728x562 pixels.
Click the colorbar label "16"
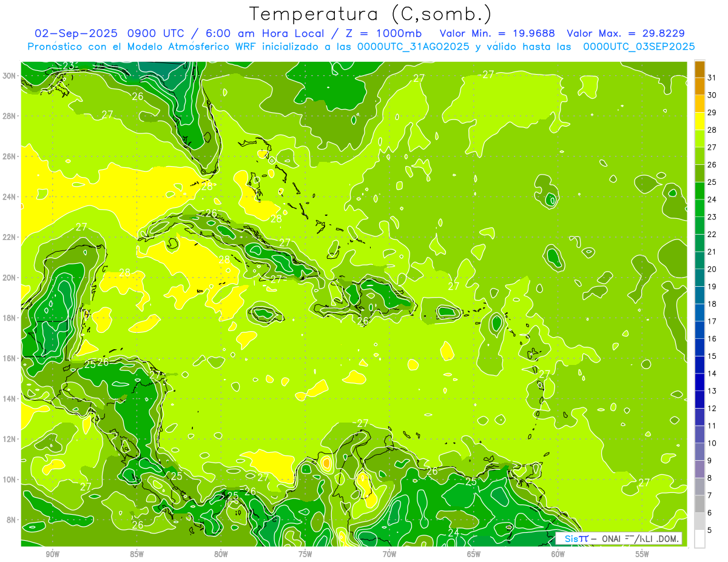click(712, 339)
